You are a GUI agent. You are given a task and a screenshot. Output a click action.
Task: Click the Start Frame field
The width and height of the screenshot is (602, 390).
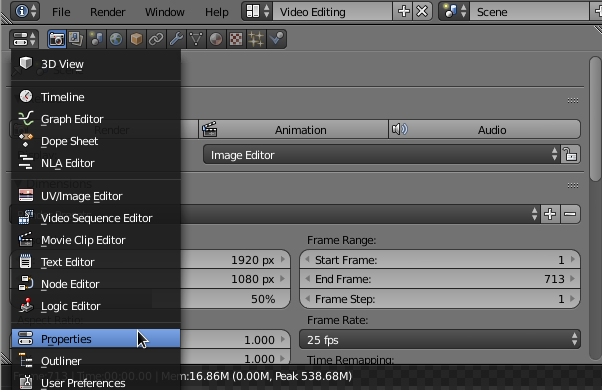click(x=440, y=260)
